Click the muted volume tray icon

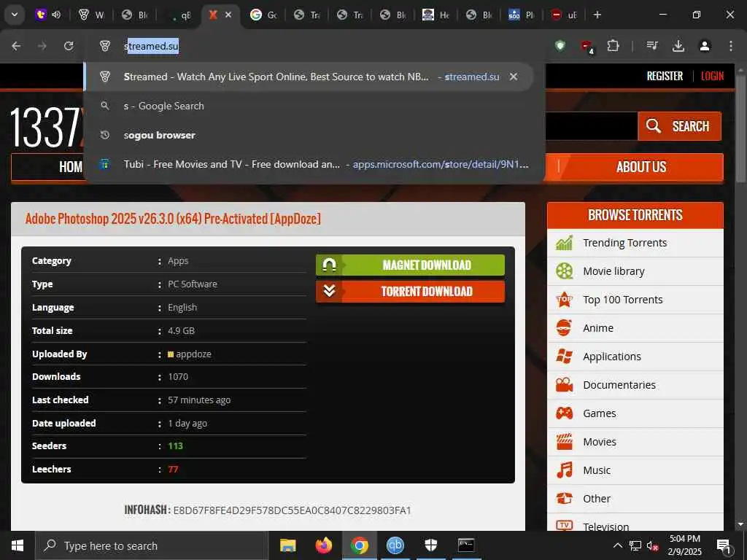click(652, 545)
